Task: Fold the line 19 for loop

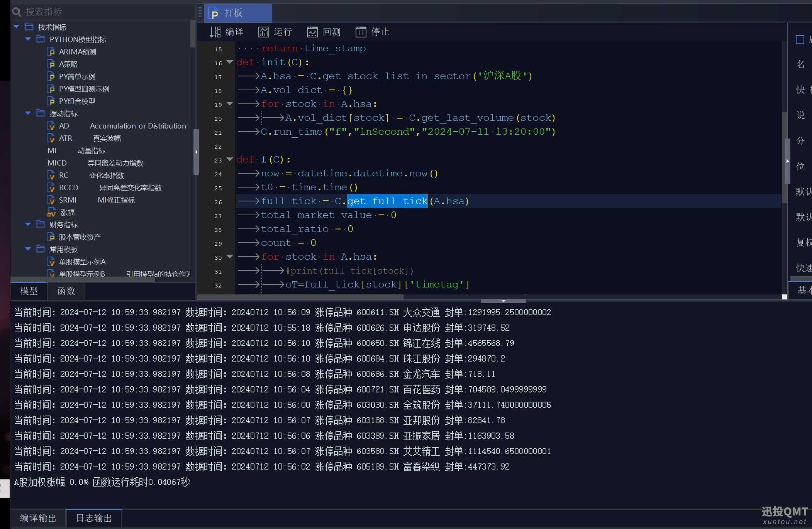Action: tap(230, 104)
